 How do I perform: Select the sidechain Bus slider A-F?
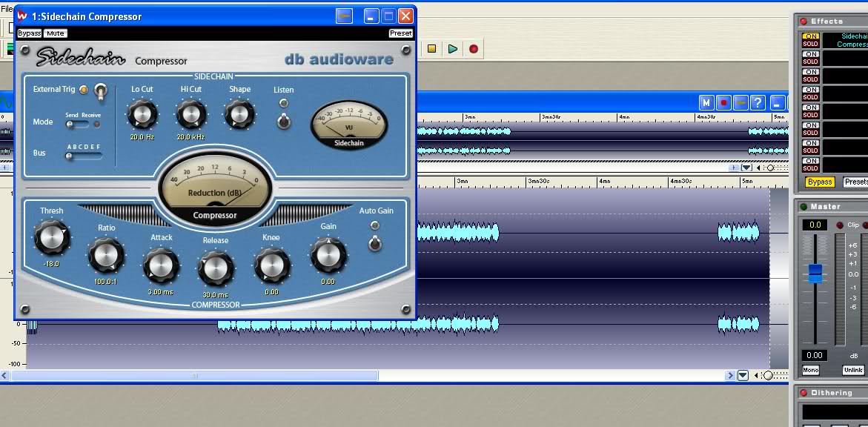(x=84, y=156)
